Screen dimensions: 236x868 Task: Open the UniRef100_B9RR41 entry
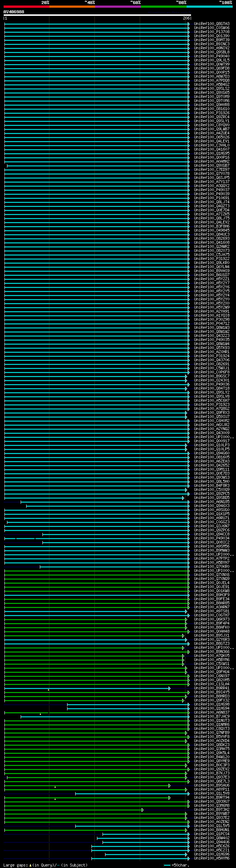(x=212, y=688)
